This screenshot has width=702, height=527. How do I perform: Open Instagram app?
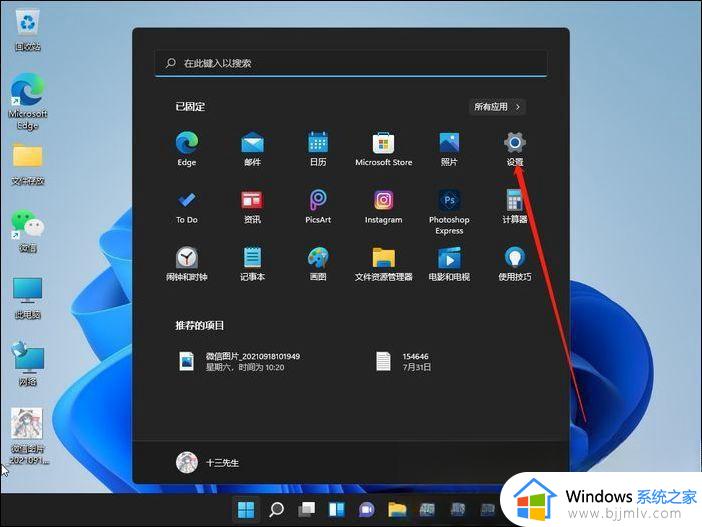click(x=384, y=207)
